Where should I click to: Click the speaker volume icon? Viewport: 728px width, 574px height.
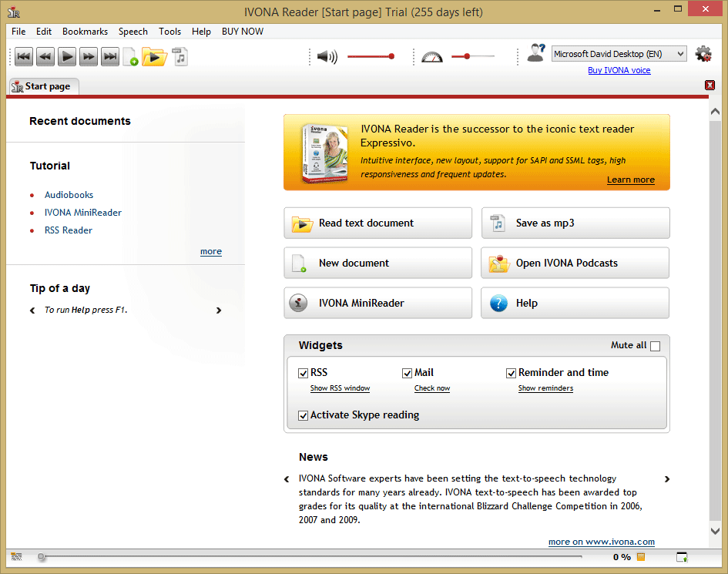tap(327, 57)
